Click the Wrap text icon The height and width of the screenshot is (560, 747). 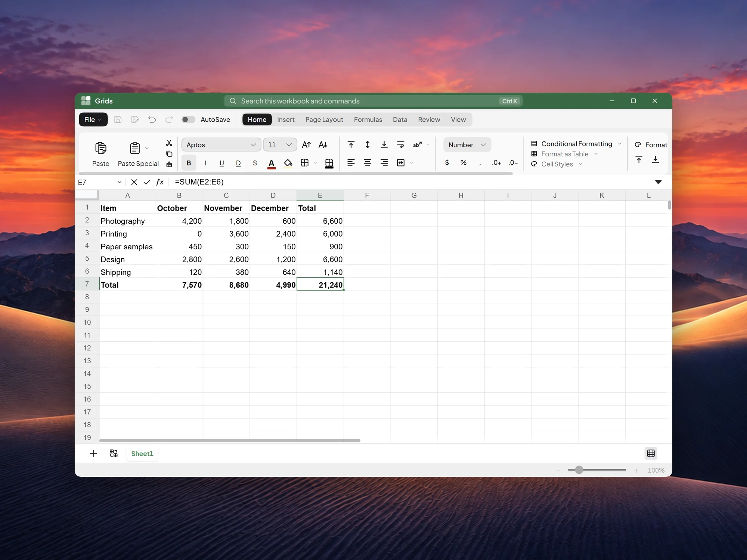(x=401, y=145)
